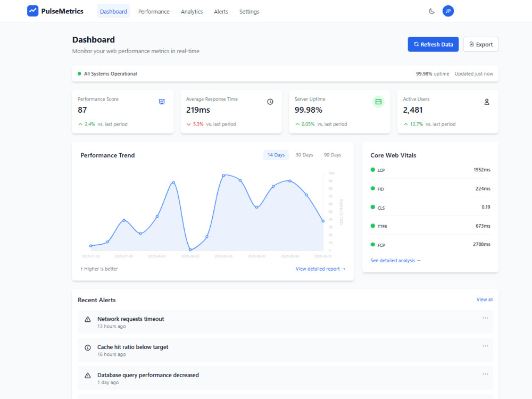532x399 pixels.
Task: Click the highest chart data point
Action: tap(223, 176)
